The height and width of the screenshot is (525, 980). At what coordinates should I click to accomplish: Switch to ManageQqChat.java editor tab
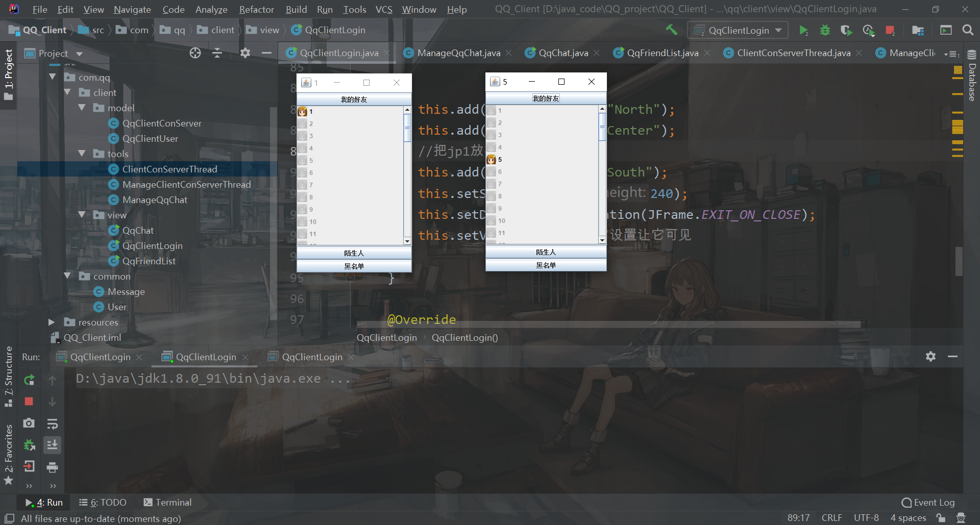[458, 53]
